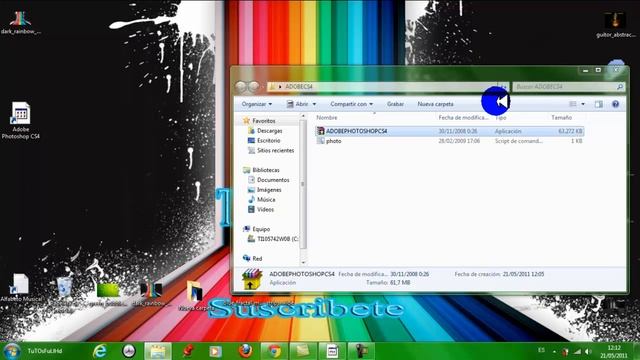The width and height of the screenshot is (640, 360).
Task: Click the navigation pane scrollbar thumb
Action: pyautogui.click(x=303, y=184)
